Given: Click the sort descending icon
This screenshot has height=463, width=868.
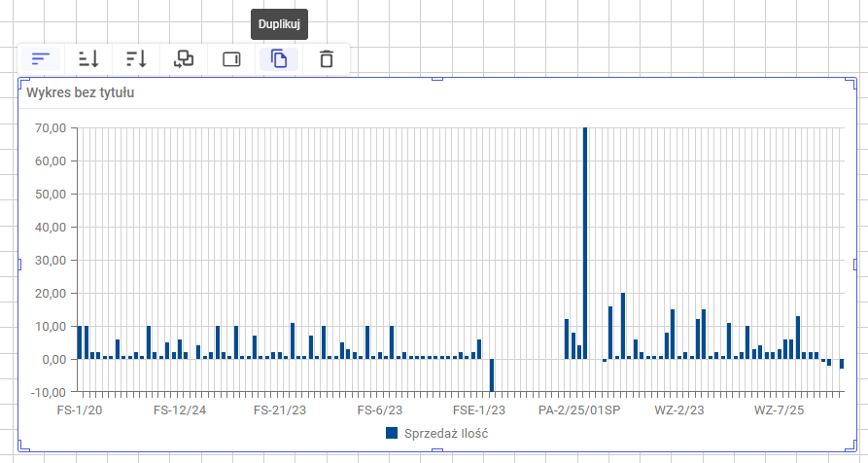Looking at the screenshot, I should (x=136, y=59).
